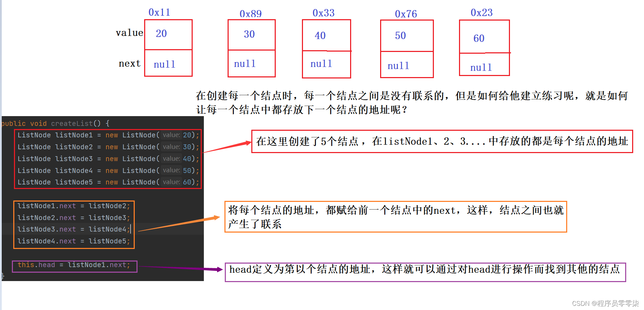Click null in the next field of node 0x76
The width and height of the screenshot is (644, 310).
click(x=398, y=66)
